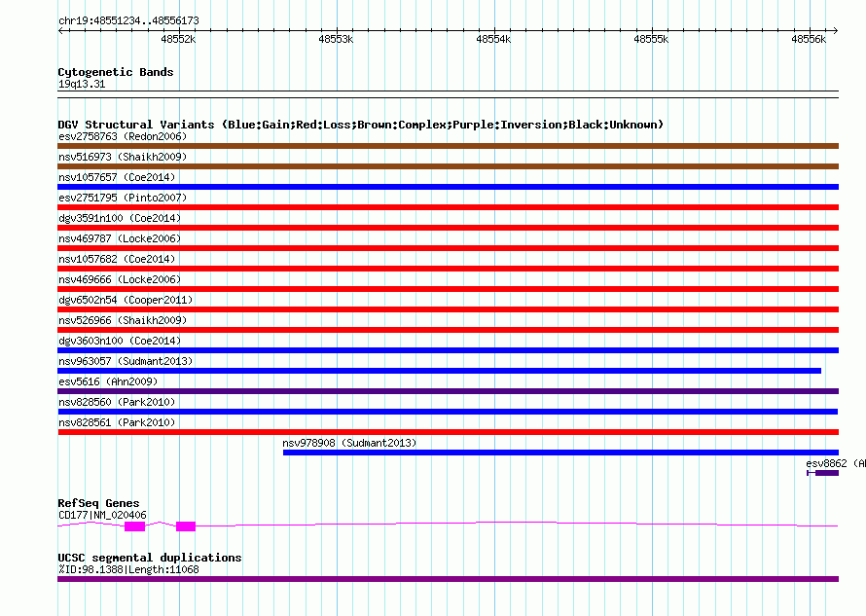Select the red bar under dgv3591n100
This screenshot has height=616, width=866.
click(448, 228)
